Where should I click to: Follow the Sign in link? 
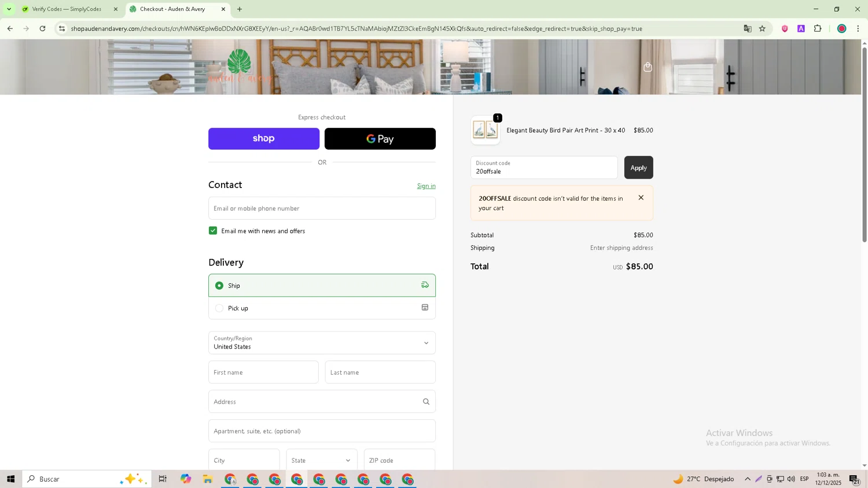[426, 186]
